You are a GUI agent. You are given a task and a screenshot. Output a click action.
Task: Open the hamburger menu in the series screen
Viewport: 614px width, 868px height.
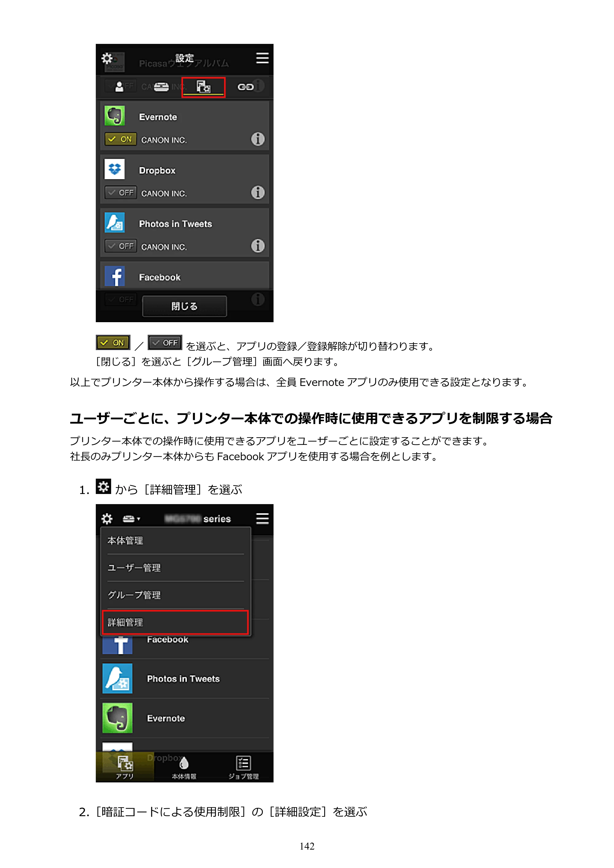point(262,518)
